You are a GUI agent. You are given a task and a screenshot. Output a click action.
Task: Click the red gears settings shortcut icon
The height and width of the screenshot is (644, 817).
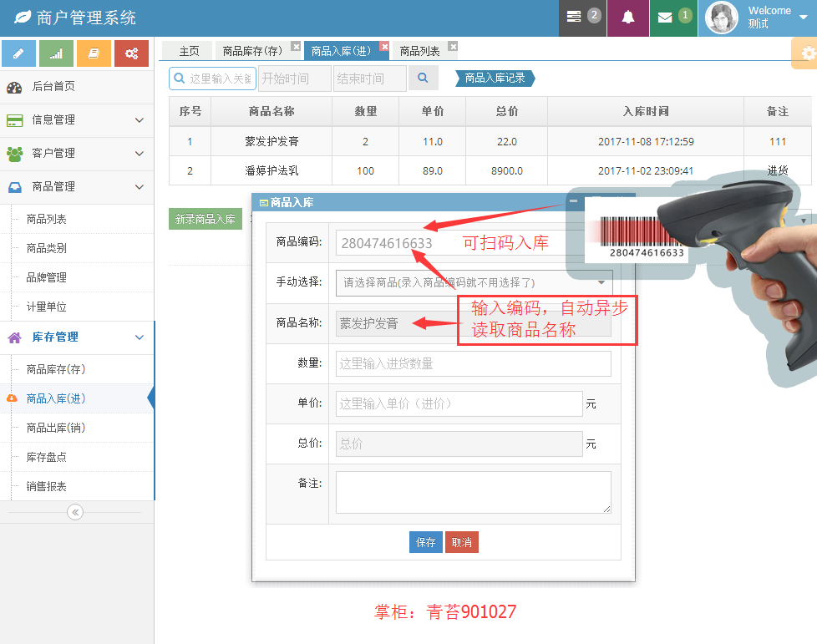(131, 53)
